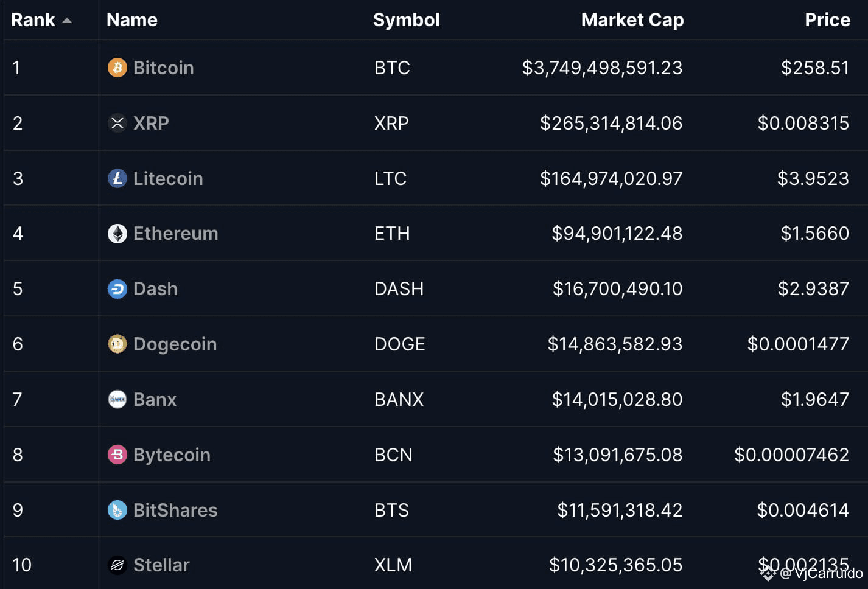The width and height of the screenshot is (868, 589).
Task: Sort by the Symbol column header
Action: tap(406, 20)
